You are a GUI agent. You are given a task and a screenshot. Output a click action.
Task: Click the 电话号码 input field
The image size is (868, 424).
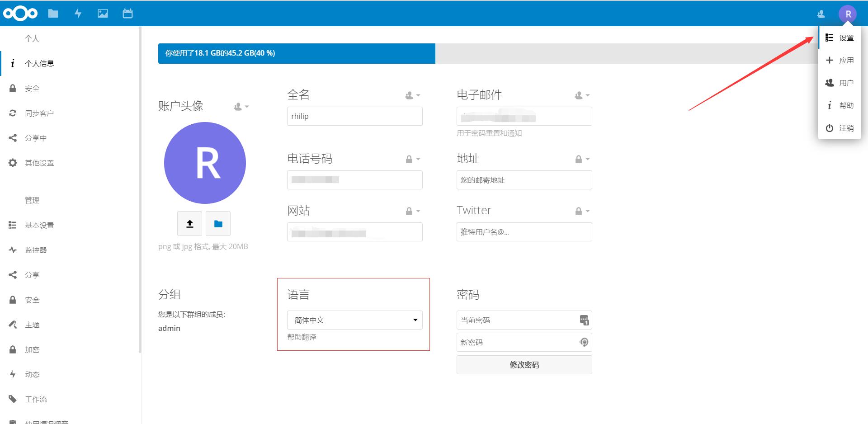(355, 180)
